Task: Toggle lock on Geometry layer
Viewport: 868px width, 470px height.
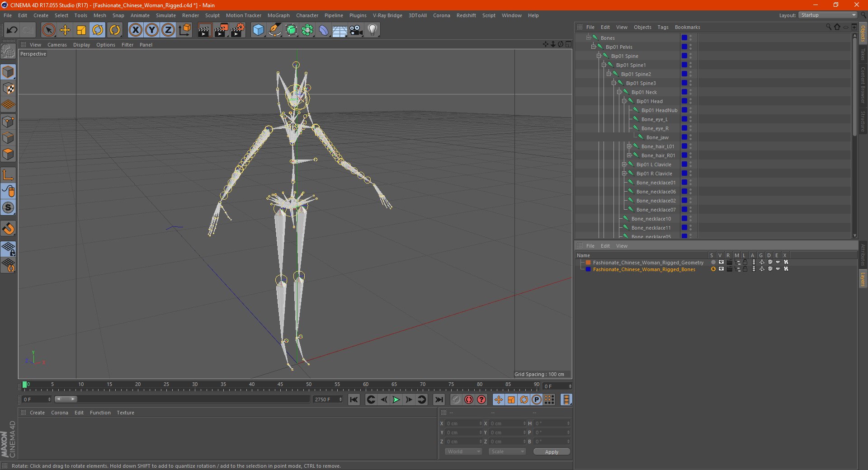Action: (x=745, y=262)
